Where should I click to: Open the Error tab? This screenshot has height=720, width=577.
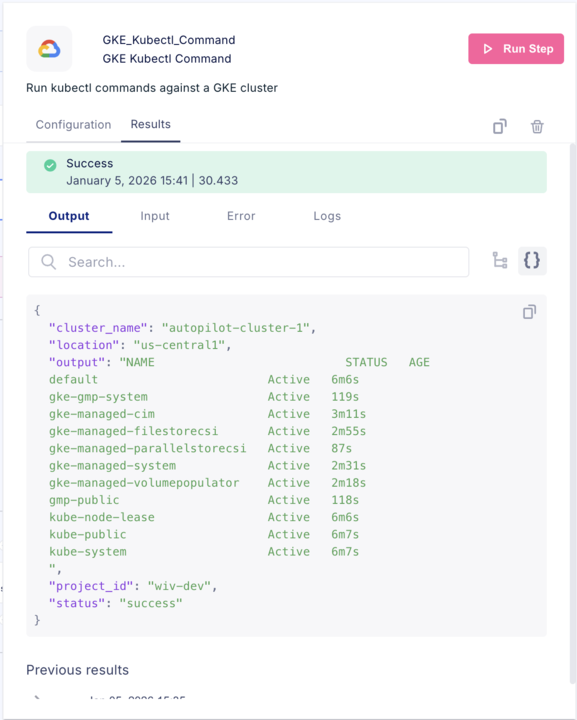point(241,216)
